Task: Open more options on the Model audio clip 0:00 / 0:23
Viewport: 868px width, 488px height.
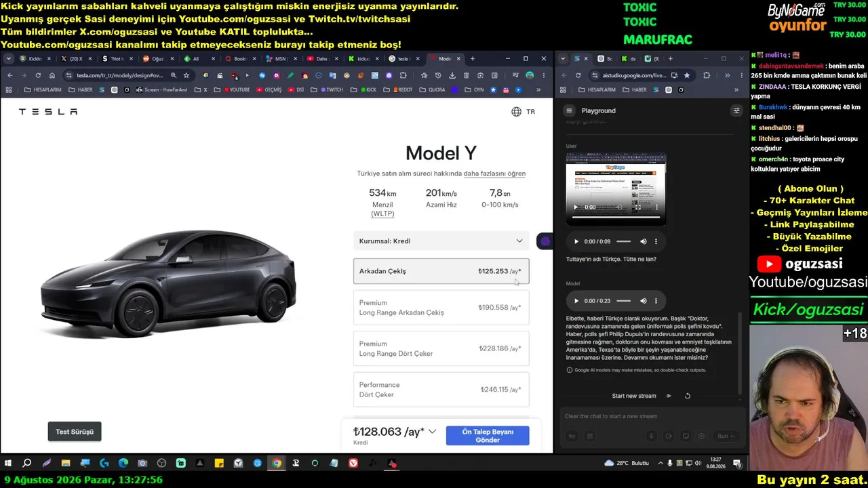Action: (656, 301)
